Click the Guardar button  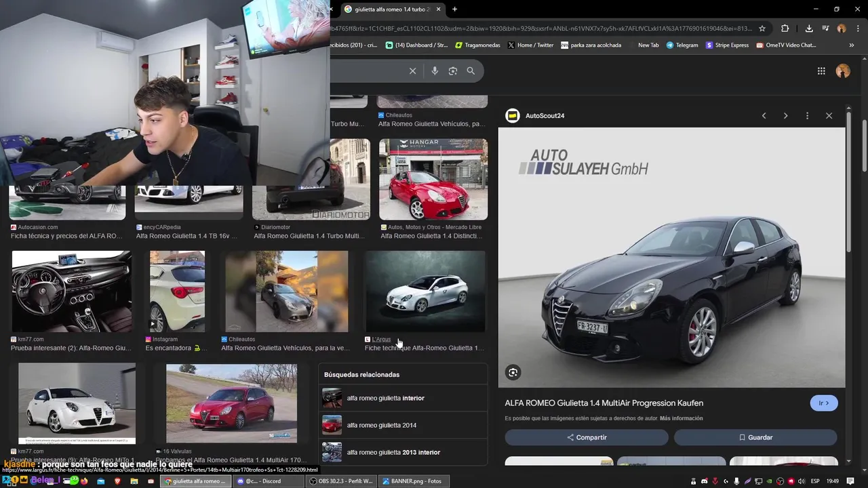coord(755,437)
